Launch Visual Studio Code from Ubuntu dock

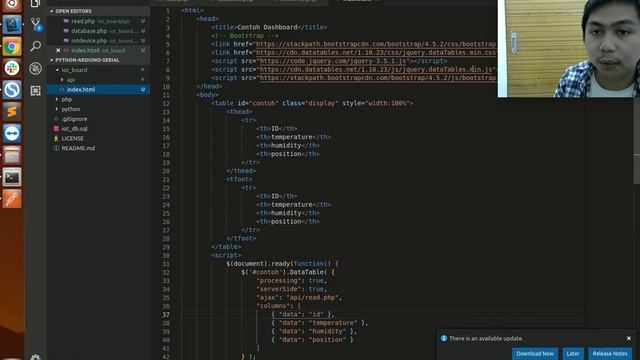12,24
